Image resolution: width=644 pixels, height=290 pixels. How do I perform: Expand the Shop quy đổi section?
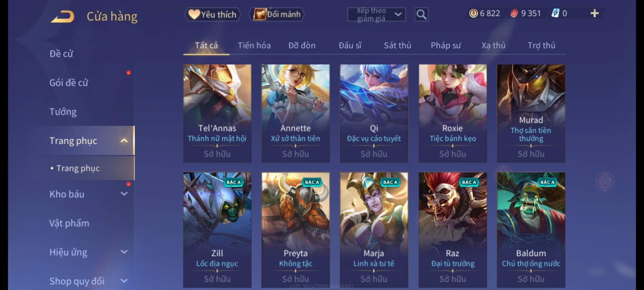pos(124,281)
